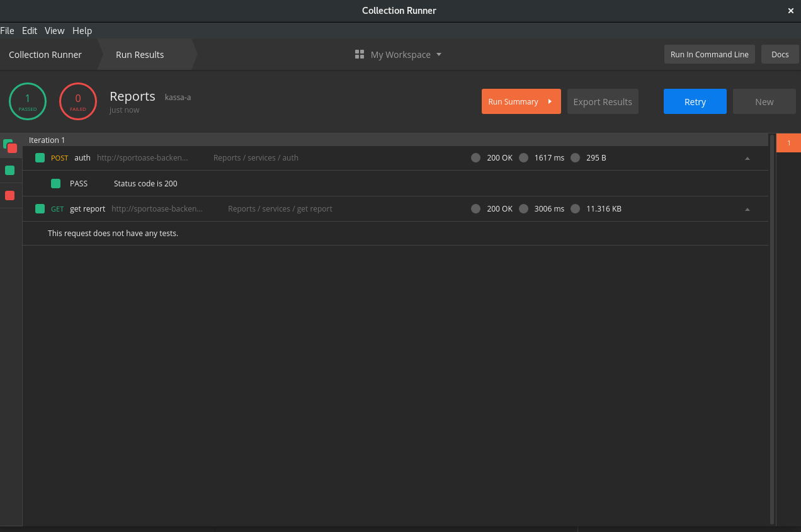Click green PASS indicator square
801x532 pixels.
(x=55, y=183)
